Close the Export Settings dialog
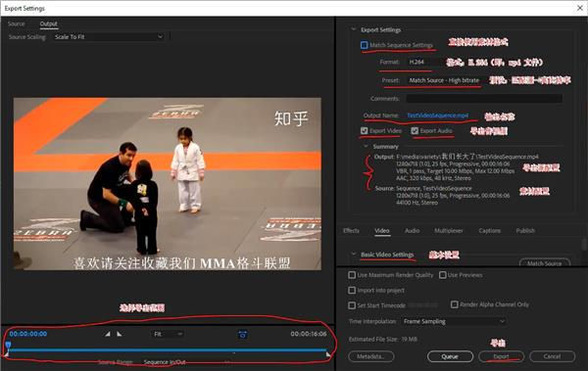588x371 pixels. click(580, 8)
